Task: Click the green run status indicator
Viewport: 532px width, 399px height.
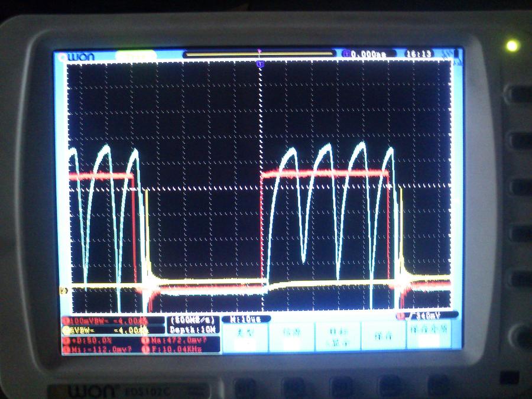Action: pos(136,56)
